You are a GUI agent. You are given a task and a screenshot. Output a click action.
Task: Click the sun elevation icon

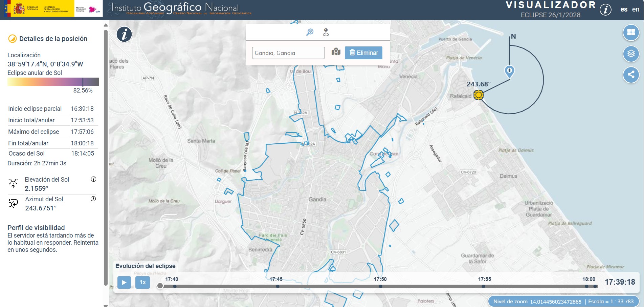pyautogui.click(x=13, y=184)
